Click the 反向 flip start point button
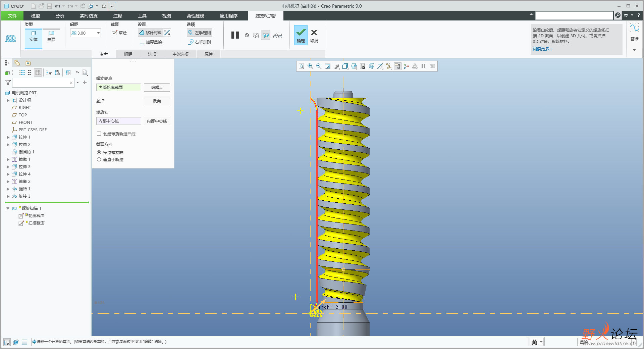644x349 pixels. (x=157, y=101)
